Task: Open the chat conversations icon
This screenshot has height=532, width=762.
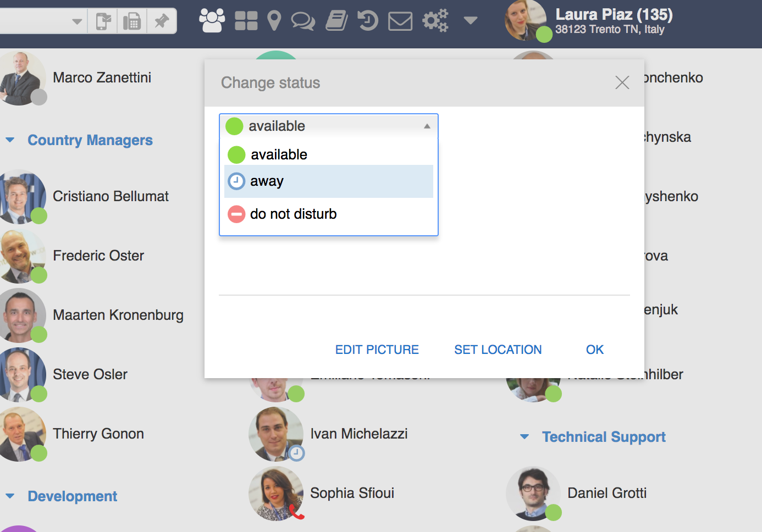Action: [x=303, y=21]
